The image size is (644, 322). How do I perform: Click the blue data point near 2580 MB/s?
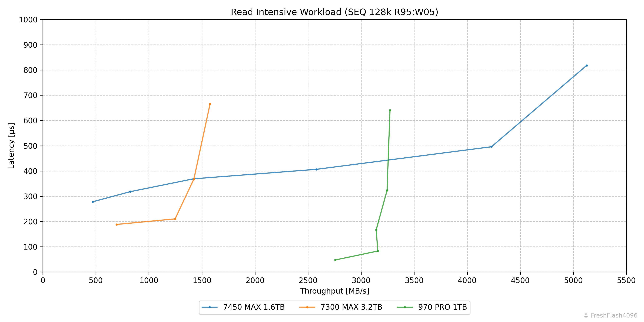(x=316, y=169)
